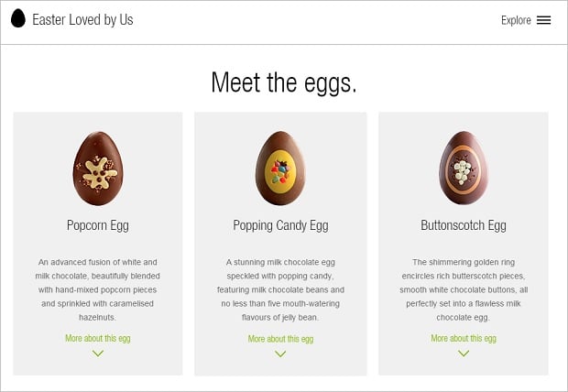Open 'More about this egg' for Popping Candy Egg
Viewport: 568px width, 392px height.
[280, 339]
